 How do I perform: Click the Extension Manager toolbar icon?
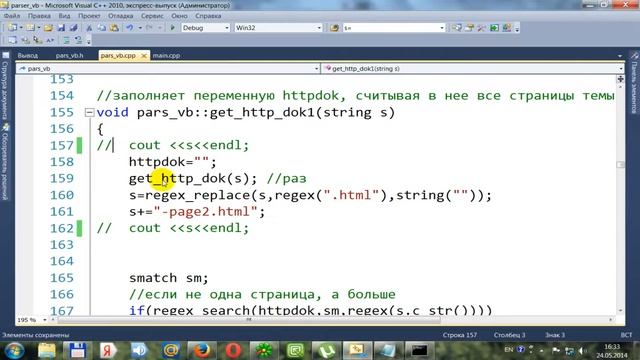[x=507, y=28]
